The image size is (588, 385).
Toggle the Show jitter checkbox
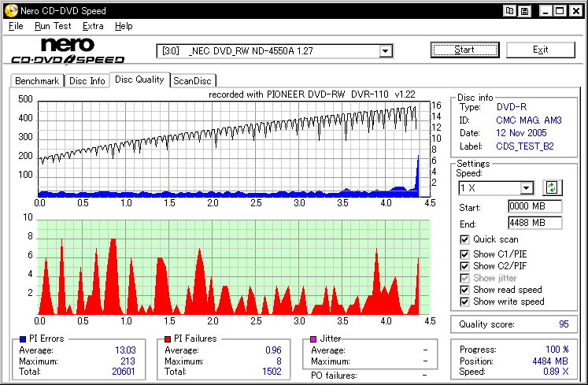[464, 278]
